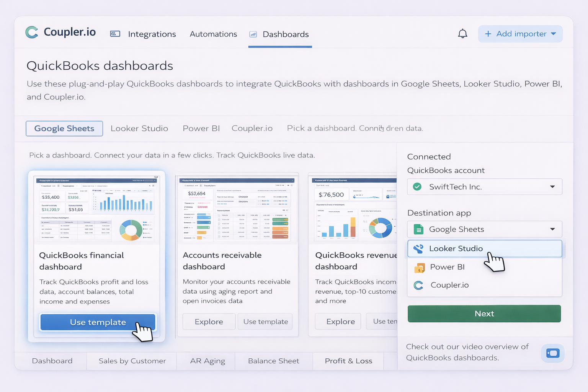Screen dimensions: 588x392
Task: Click Use template for QuickBooks revenue dashboard
Action: coord(382,322)
